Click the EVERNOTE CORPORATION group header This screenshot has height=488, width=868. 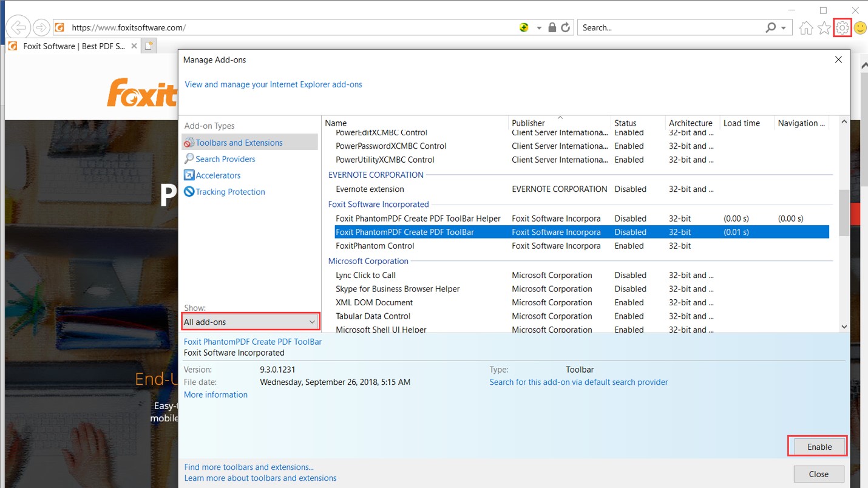pyautogui.click(x=376, y=175)
